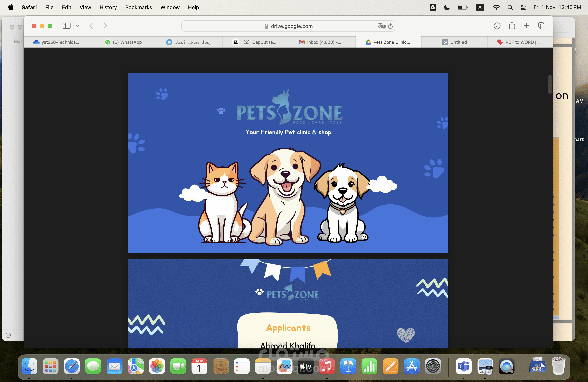The width and height of the screenshot is (588, 382).
Task: Open Spotlight search magnifier icon
Action: coord(510,7)
